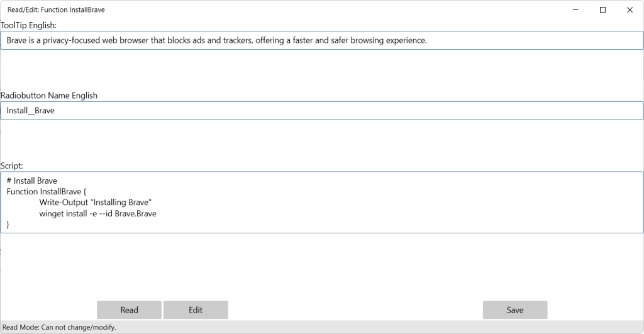644x334 pixels.
Task: Click the 'ToolTip English:' label
Action: tap(29, 25)
